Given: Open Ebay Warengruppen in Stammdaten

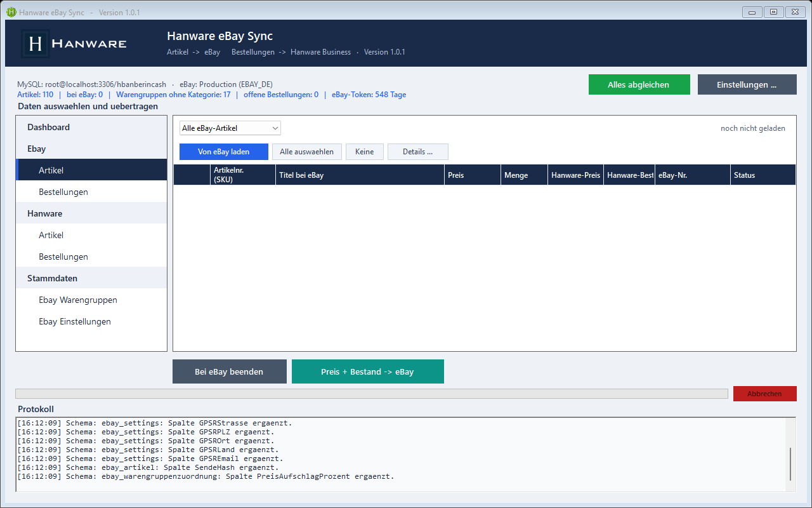Looking at the screenshot, I should coord(91,300).
